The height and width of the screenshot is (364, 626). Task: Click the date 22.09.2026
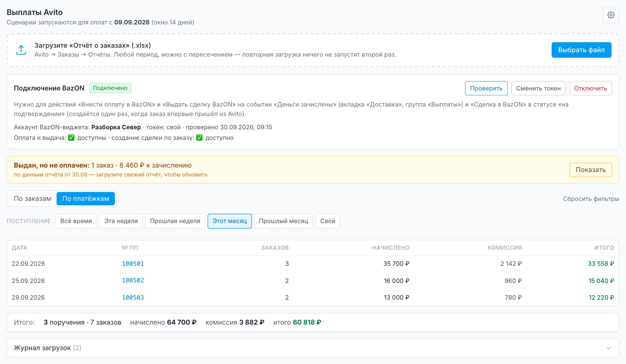click(x=28, y=264)
